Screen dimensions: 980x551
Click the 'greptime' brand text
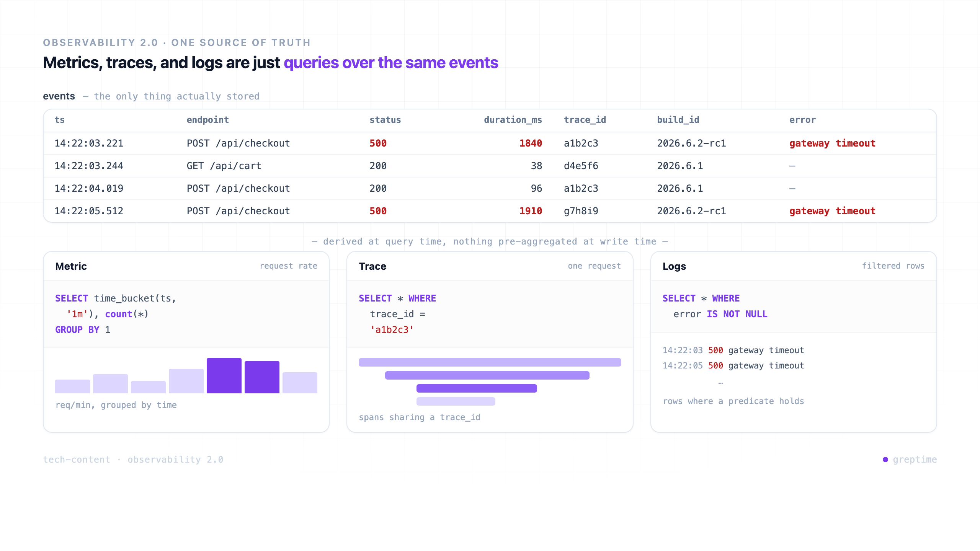click(x=915, y=460)
